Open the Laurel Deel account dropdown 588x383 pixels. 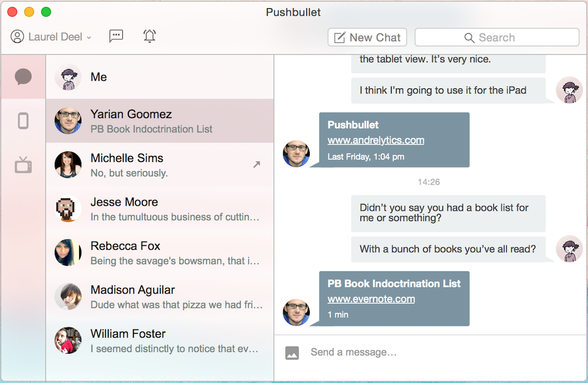tap(51, 36)
